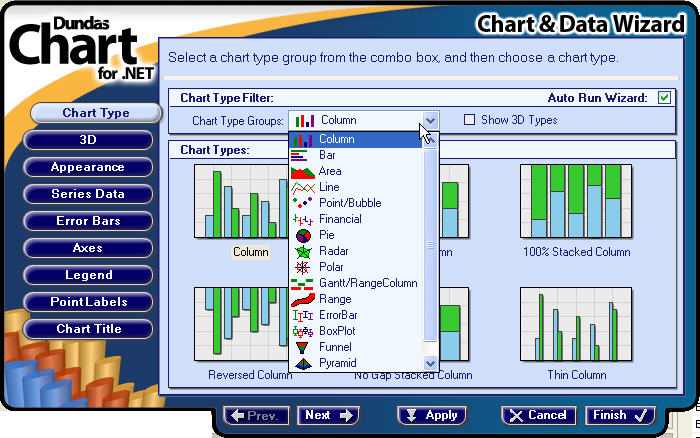Open the Error Bars page

click(x=88, y=221)
